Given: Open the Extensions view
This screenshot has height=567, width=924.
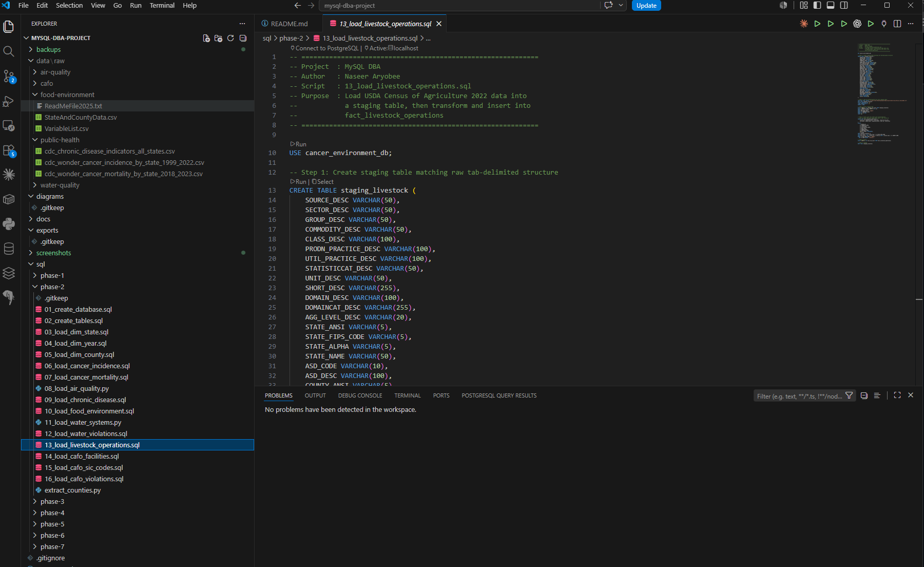Looking at the screenshot, I should (9, 150).
